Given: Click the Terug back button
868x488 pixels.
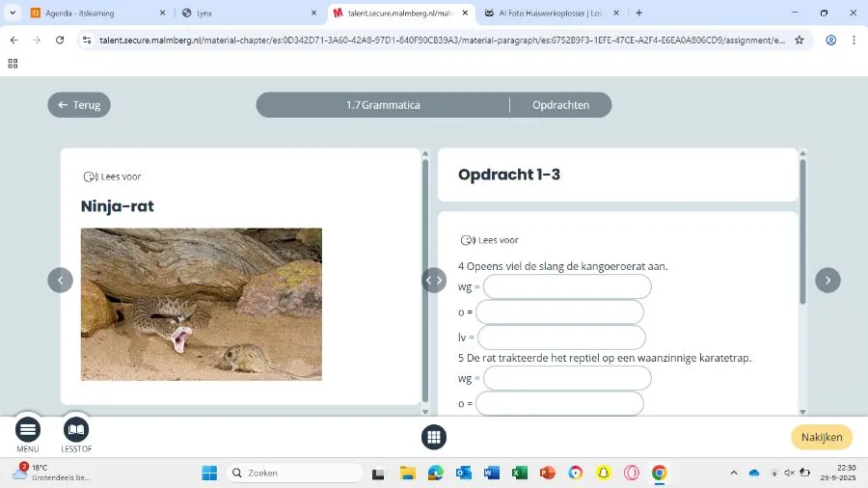Looking at the screenshot, I should coord(79,105).
